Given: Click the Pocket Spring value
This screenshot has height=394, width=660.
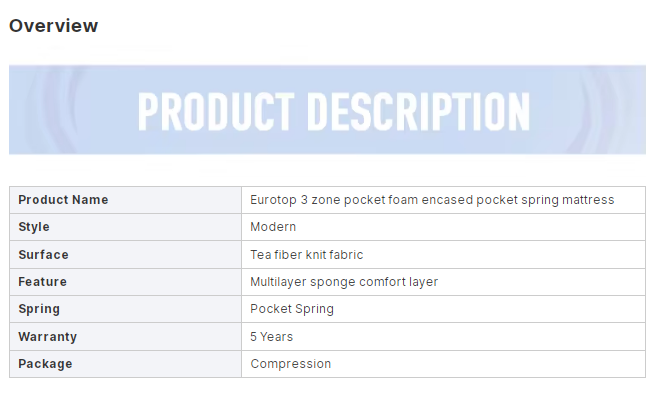Looking at the screenshot, I should coord(292,309).
